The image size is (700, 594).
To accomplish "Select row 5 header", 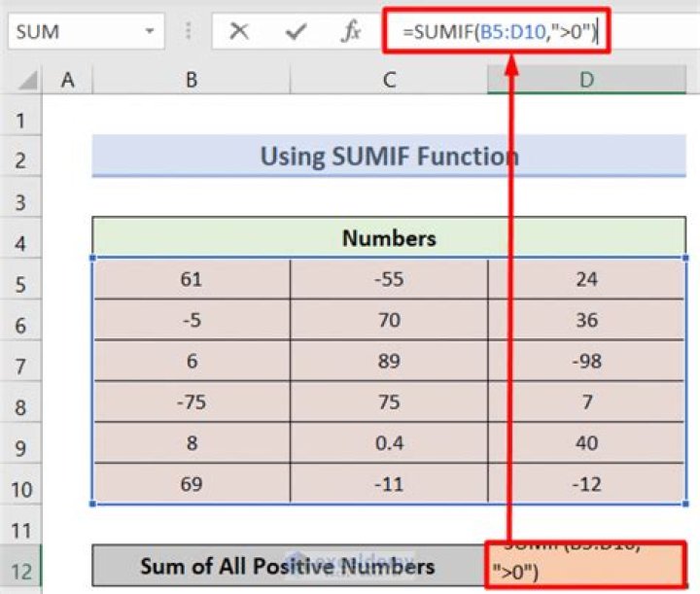I will (x=21, y=285).
